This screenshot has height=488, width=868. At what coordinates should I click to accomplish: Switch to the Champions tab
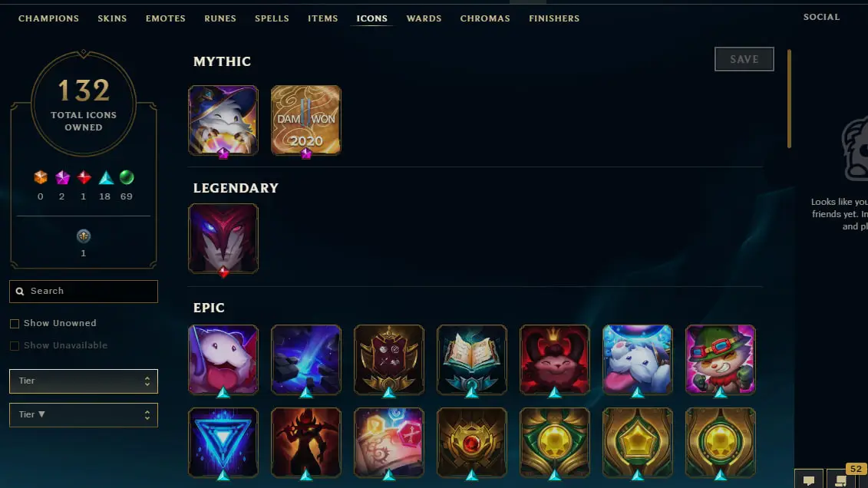point(48,18)
